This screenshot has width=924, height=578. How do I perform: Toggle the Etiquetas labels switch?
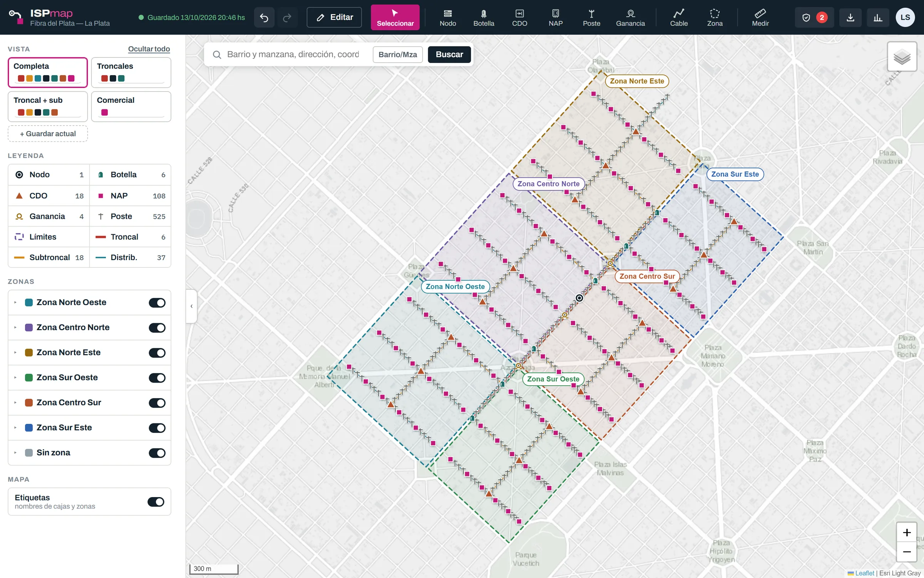click(x=156, y=502)
